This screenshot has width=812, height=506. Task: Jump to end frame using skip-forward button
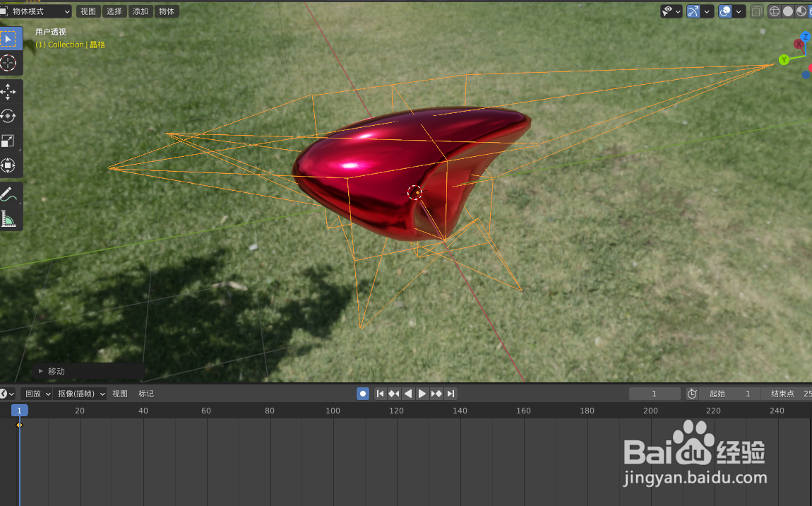[x=451, y=394]
